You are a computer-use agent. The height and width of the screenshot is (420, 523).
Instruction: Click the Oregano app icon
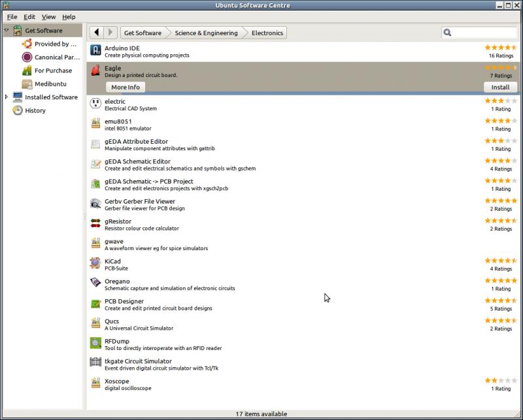pos(95,283)
